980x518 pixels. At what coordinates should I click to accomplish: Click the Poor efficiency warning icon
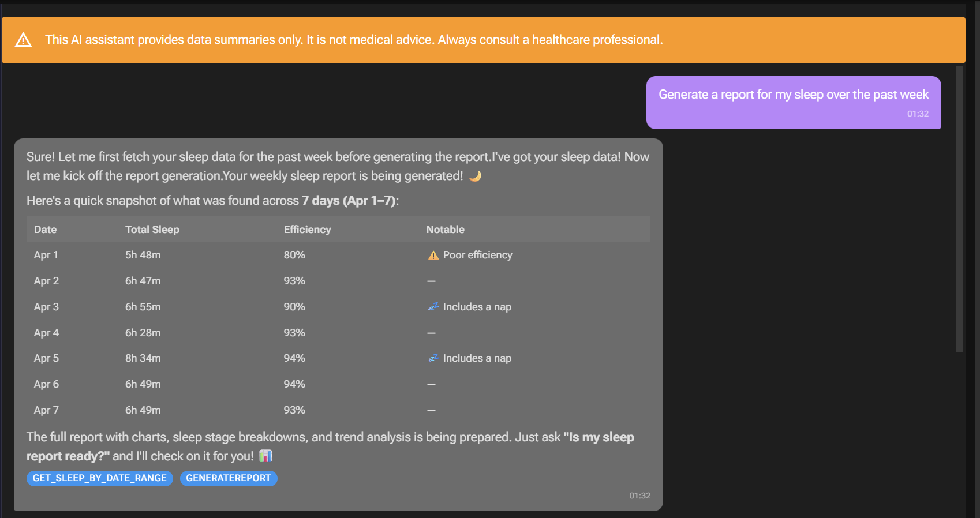pyautogui.click(x=433, y=255)
